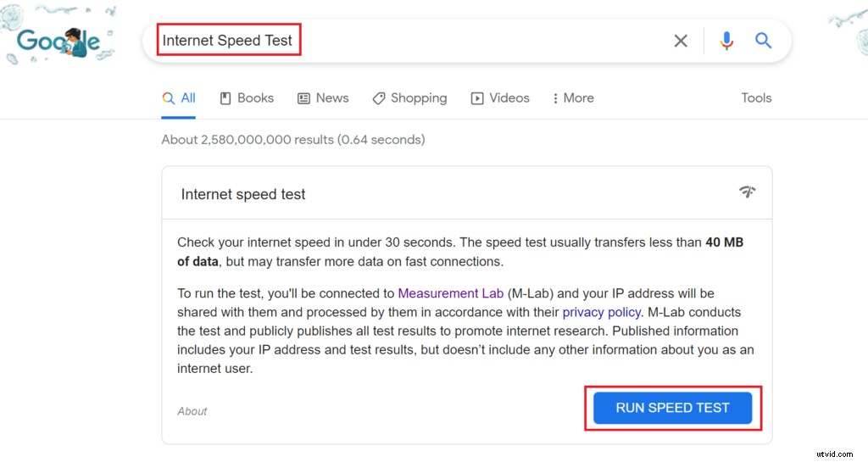Viewport: 868px width, 462px height.
Task: Switch to the Videos results tab
Action: 500,98
